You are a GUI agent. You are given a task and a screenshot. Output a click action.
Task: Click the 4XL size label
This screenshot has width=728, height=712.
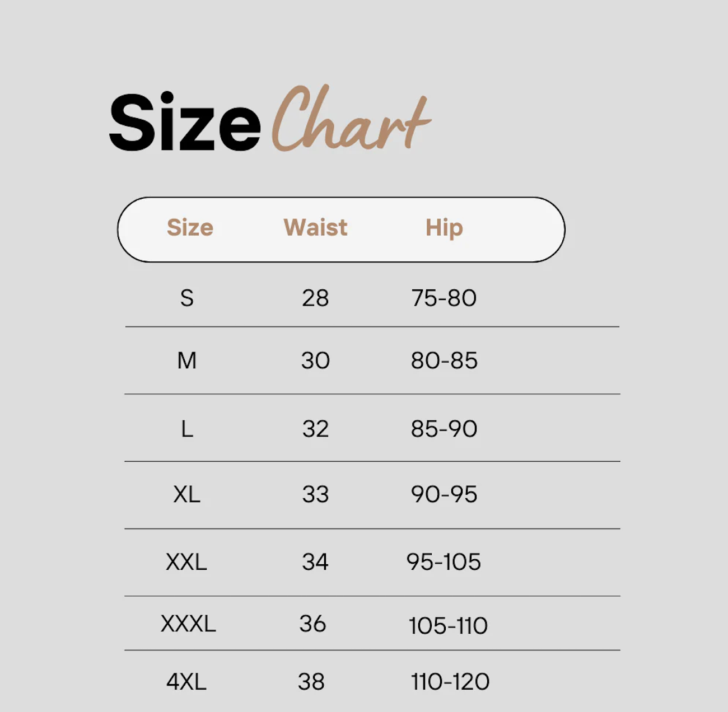[186, 682]
